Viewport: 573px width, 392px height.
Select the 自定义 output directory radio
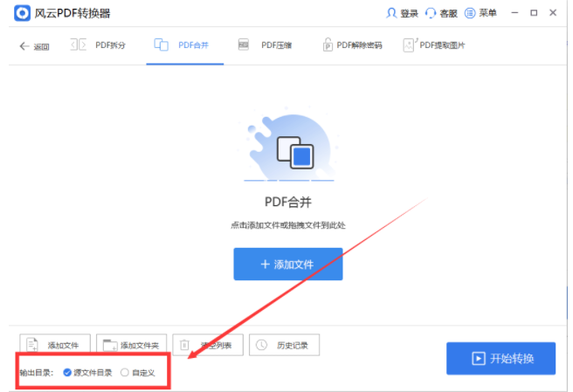(x=125, y=373)
